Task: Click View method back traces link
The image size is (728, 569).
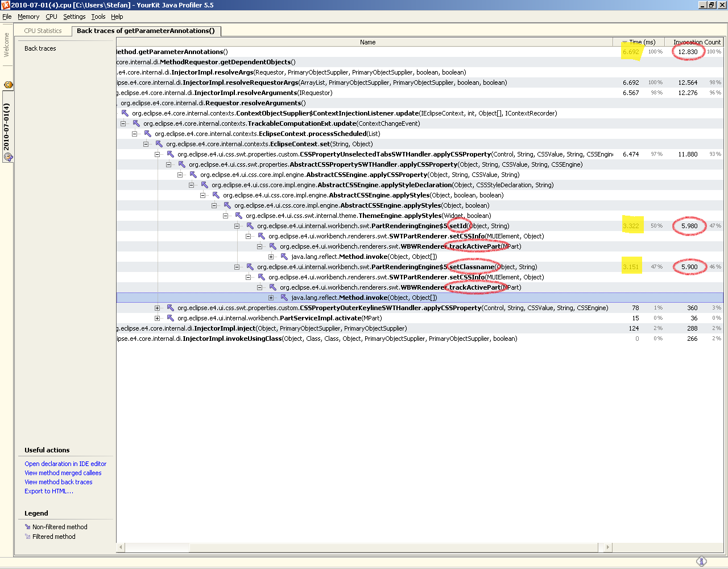Action: pos(59,482)
